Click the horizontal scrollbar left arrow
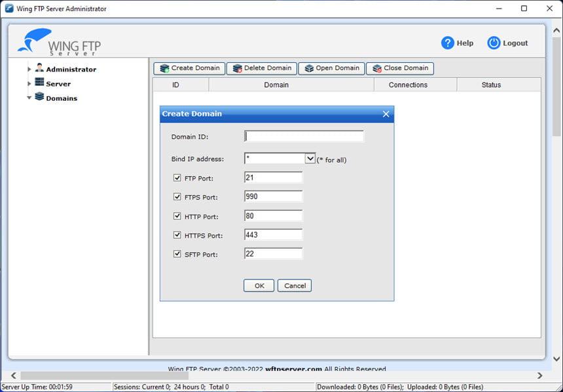The width and height of the screenshot is (563, 392). coord(13,376)
